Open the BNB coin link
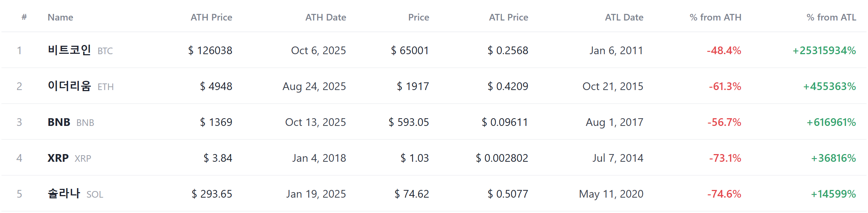Image resolution: width=868 pixels, height=213 pixels. 71,122
